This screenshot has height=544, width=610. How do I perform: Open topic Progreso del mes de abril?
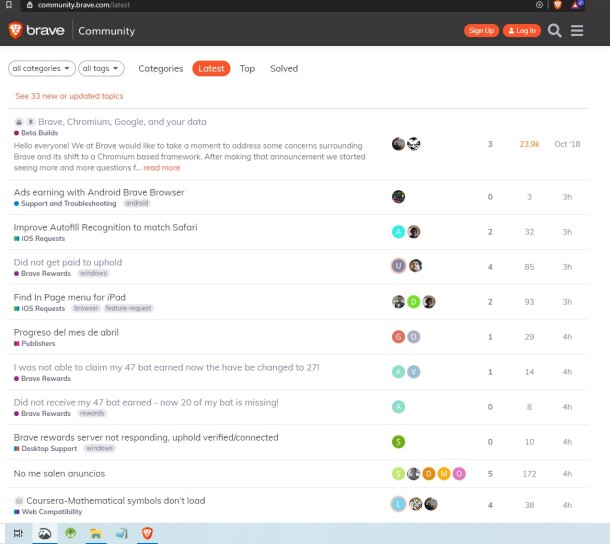pos(66,332)
